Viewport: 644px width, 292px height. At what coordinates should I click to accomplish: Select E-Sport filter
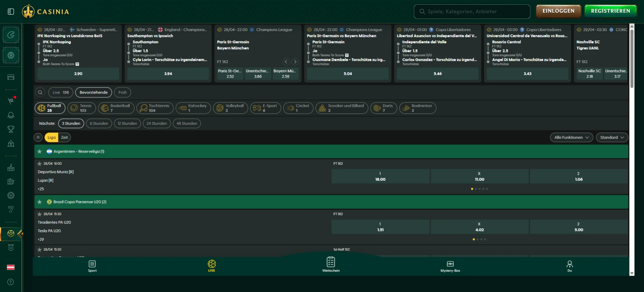[265, 108]
